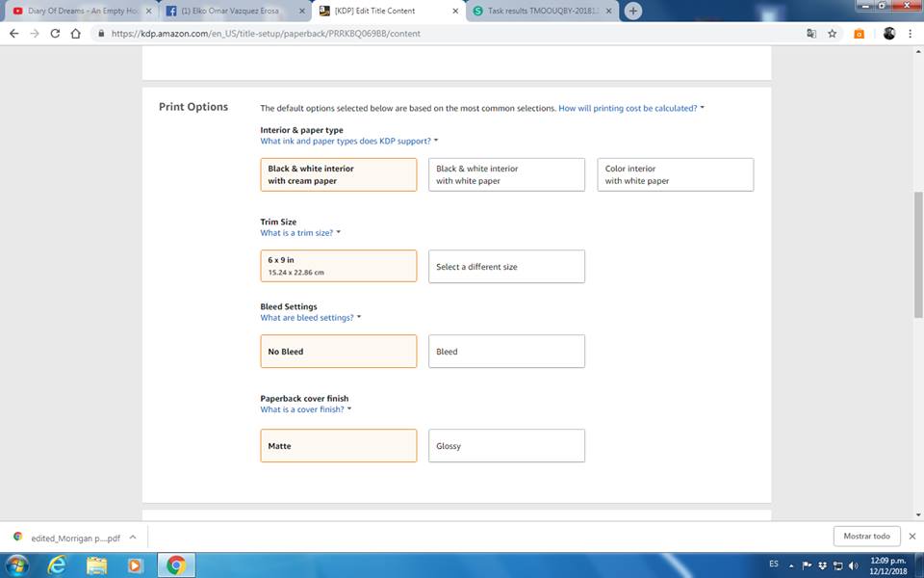Image resolution: width=924 pixels, height=578 pixels.
Task: Open the Chrome three-dot menu
Action: pos(910,33)
